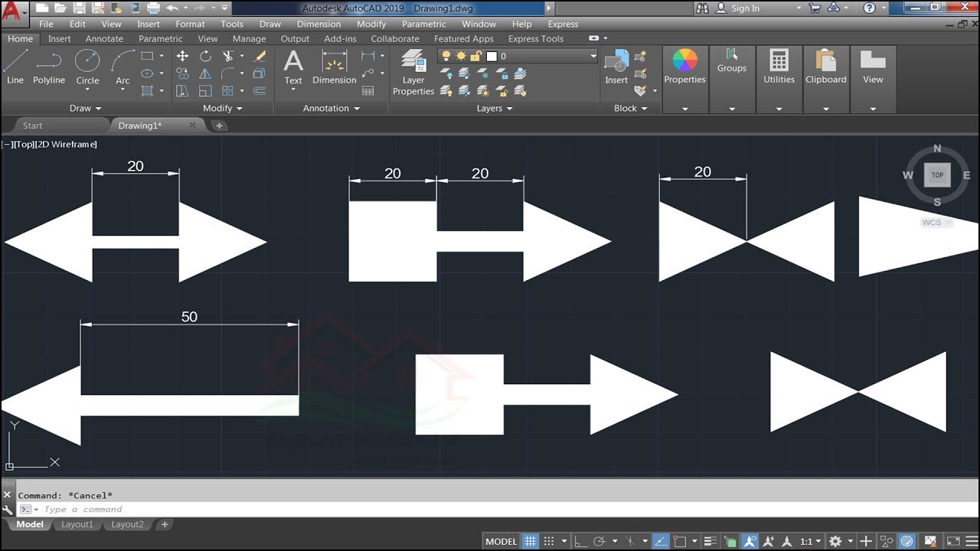
Task: Open the Annotate ribbon tab
Action: pos(104,38)
